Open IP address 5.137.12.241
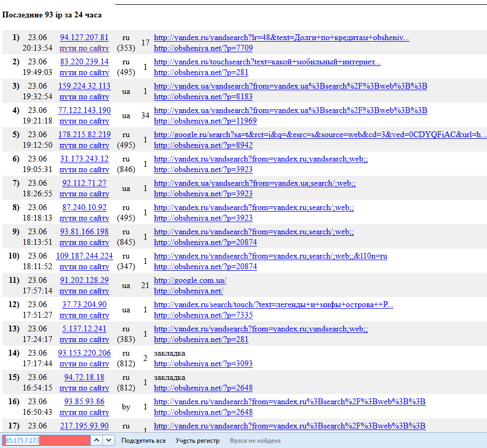The image size is (487, 448). (84, 328)
